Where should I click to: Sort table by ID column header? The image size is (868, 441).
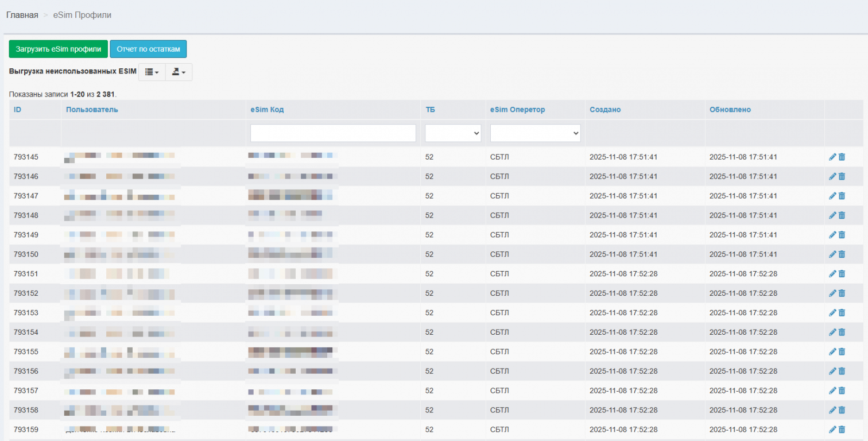pos(18,110)
